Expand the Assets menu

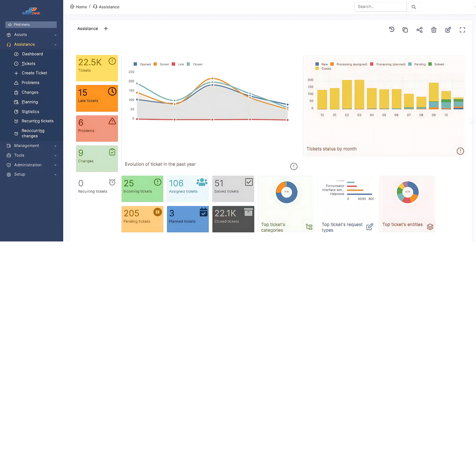(31, 35)
